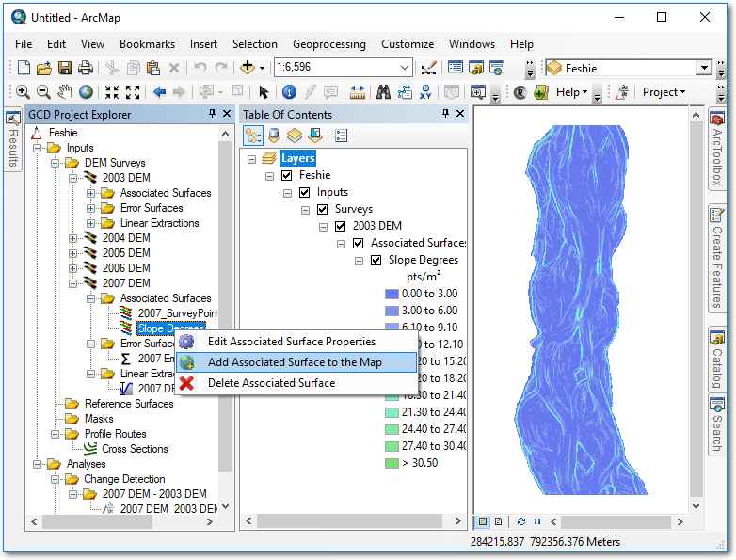Click the map scale input field
Viewport: 736px width, 560px height.
[x=336, y=68]
